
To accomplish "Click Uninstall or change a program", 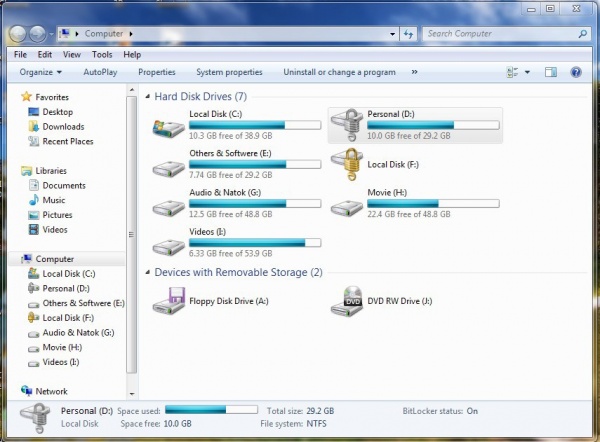I will tap(339, 72).
